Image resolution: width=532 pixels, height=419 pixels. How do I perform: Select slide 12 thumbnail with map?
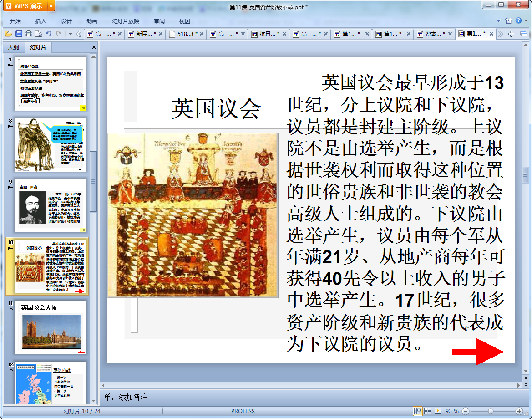[50, 383]
